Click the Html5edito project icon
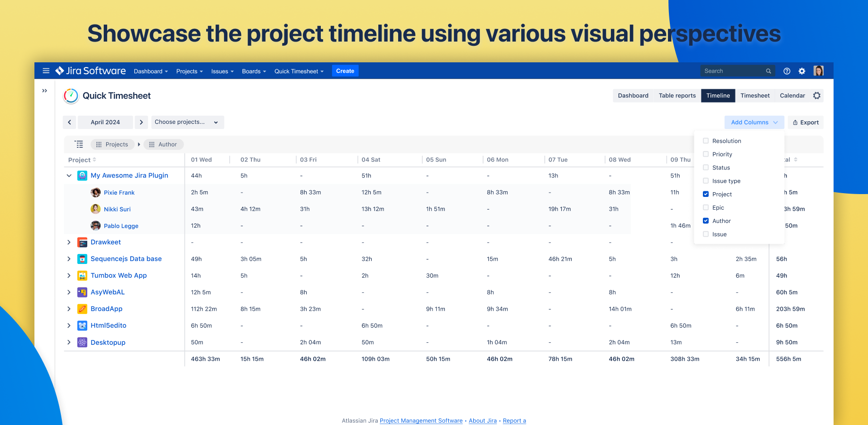The width and height of the screenshot is (868, 425). coord(82,325)
